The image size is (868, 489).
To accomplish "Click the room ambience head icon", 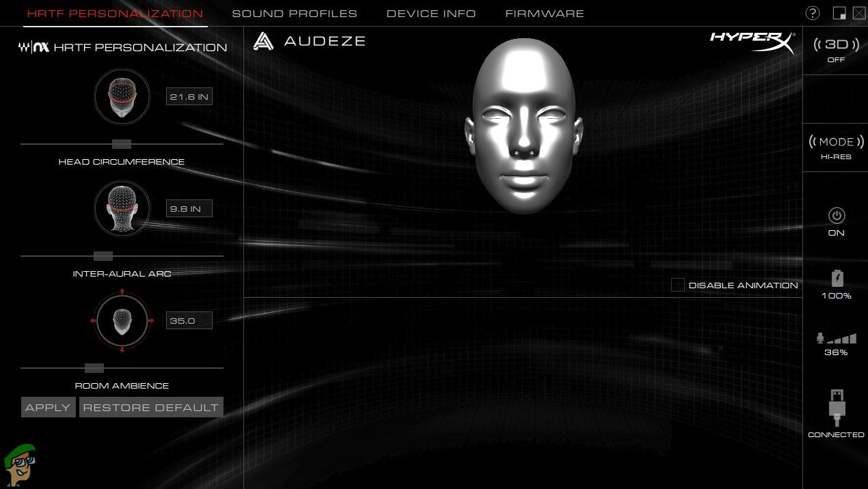I will click(122, 320).
